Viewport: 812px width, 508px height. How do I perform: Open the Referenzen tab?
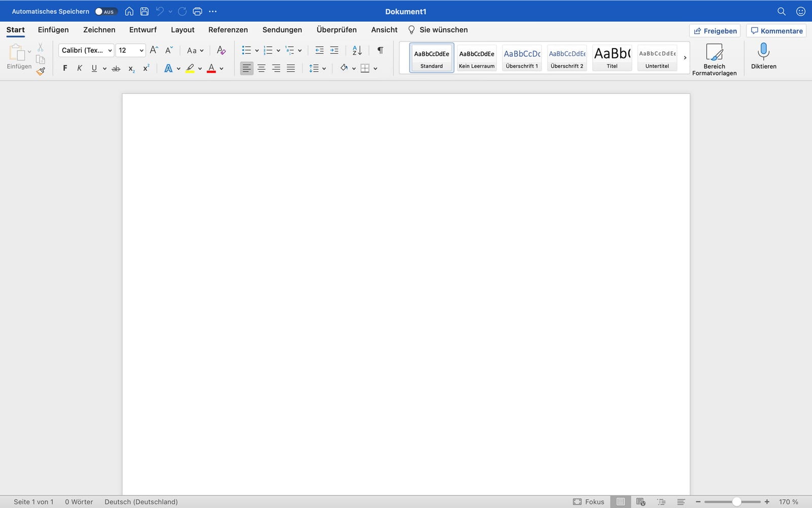point(228,29)
